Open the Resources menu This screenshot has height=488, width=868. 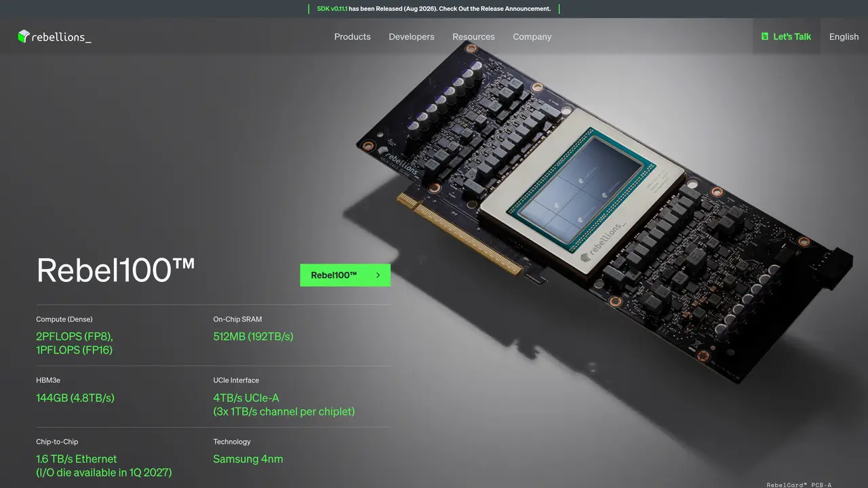click(x=473, y=37)
